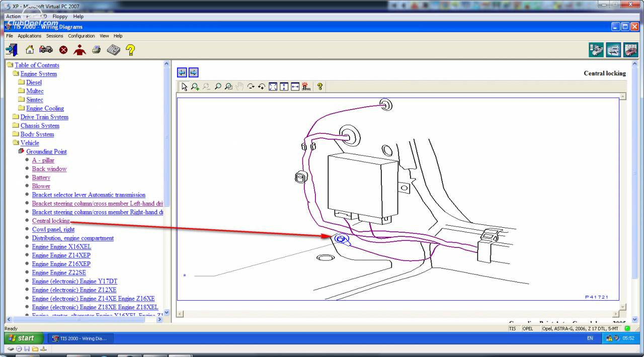Open the Blower link
This screenshot has width=644, height=357.
tap(41, 186)
